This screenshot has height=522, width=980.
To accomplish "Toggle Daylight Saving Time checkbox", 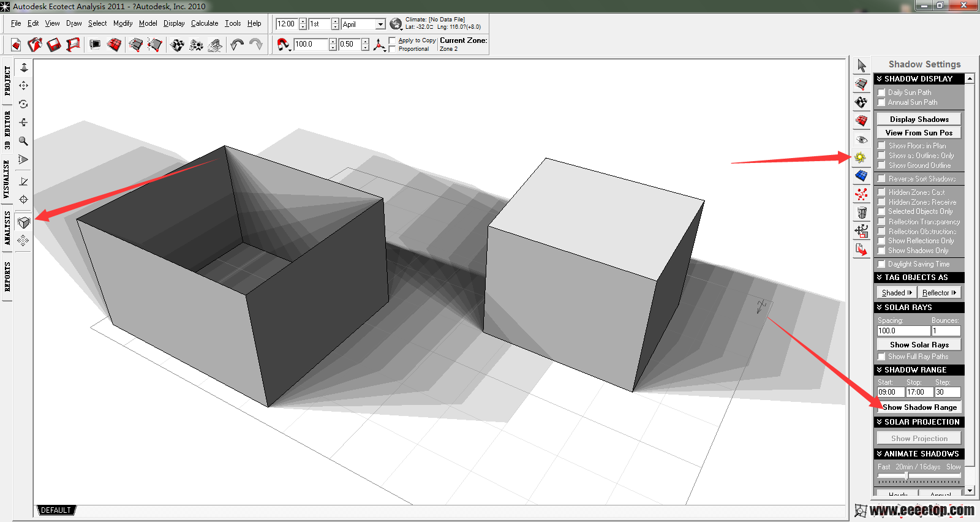I will click(x=881, y=264).
